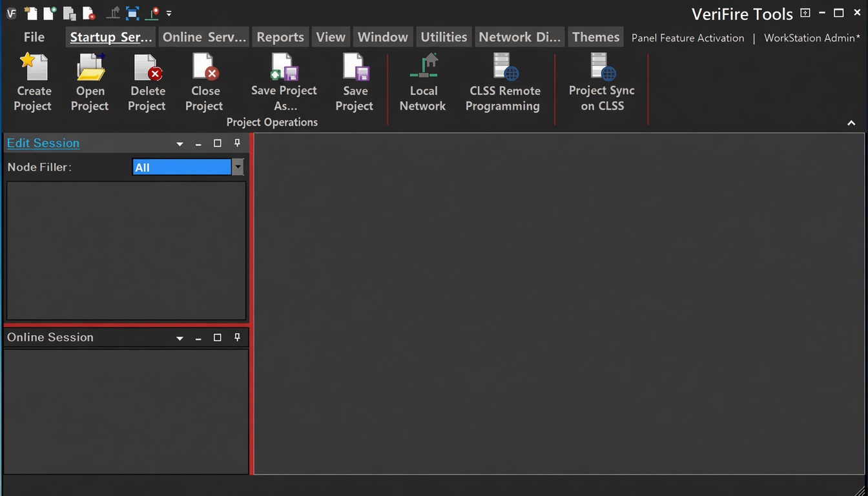Image resolution: width=868 pixels, height=496 pixels.
Task: Click the Panel Feature Activation link
Action: (688, 38)
